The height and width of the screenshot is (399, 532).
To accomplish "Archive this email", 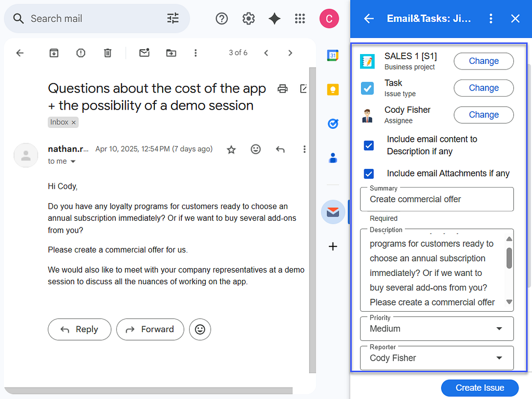I will (54, 53).
